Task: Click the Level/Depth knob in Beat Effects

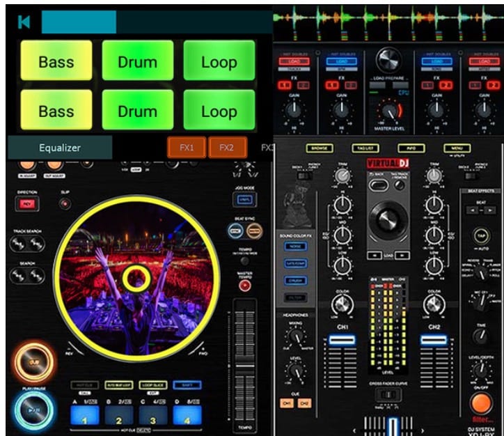Action: coord(481,370)
